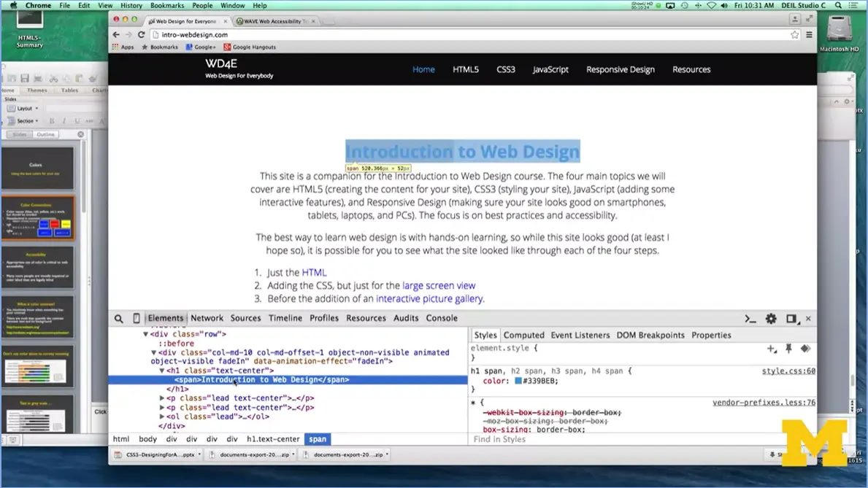
Task: Expand the ol class="lead" element
Action: 161,417
